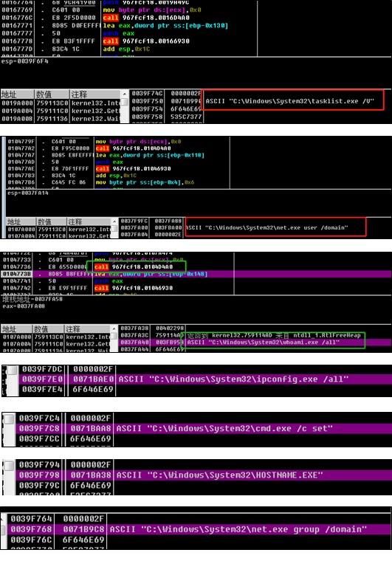Select highlighted address 0104773B row
The image size is (392, 561).
[x=196, y=274]
